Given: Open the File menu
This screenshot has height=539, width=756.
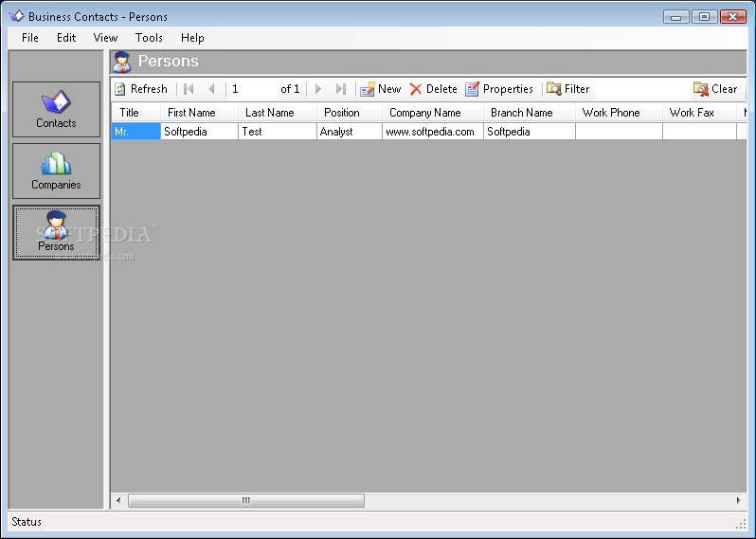Looking at the screenshot, I should point(30,38).
